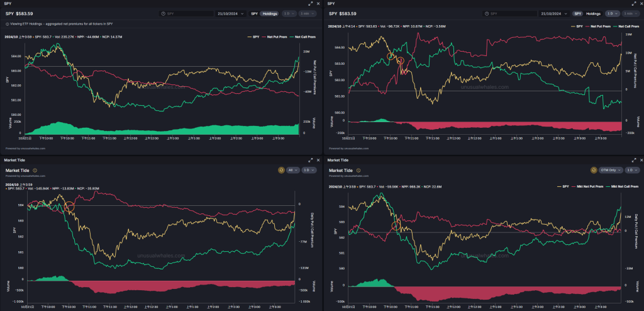This screenshot has height=311, width=644.
Task: Open the OTM Only filter dropdown
Action: (608, 170)
